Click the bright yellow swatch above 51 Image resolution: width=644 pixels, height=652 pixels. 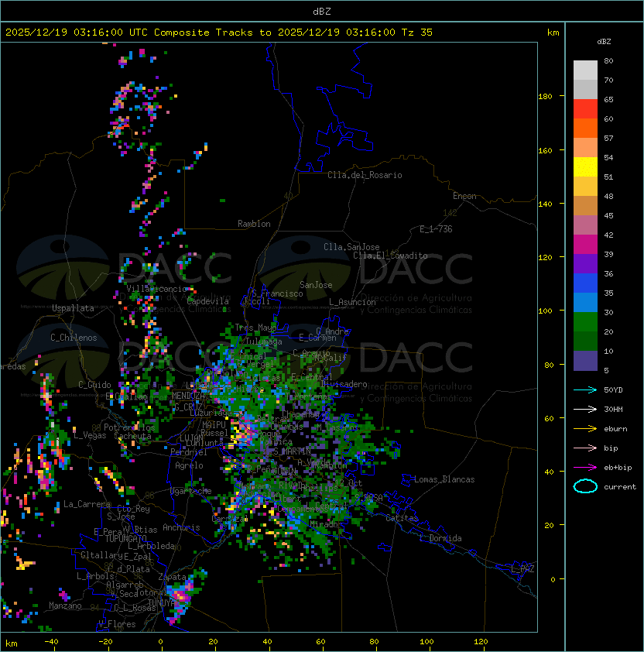coord(585,166)
